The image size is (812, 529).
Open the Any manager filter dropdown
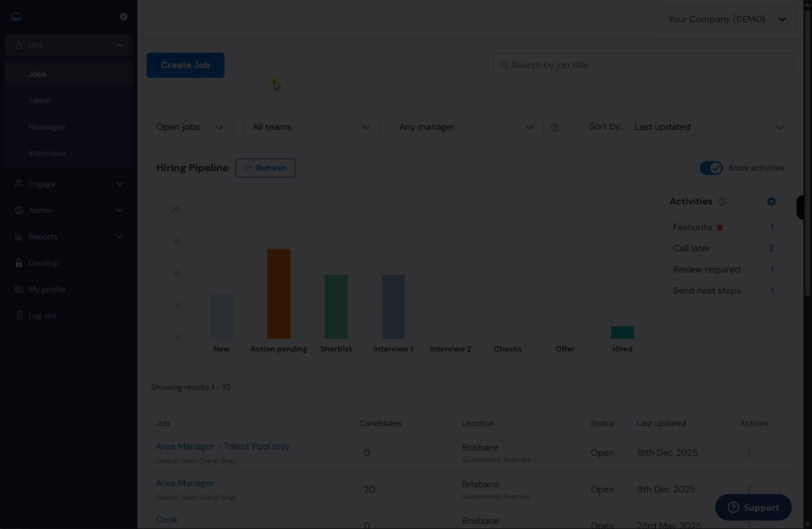[x=467, y=127]
